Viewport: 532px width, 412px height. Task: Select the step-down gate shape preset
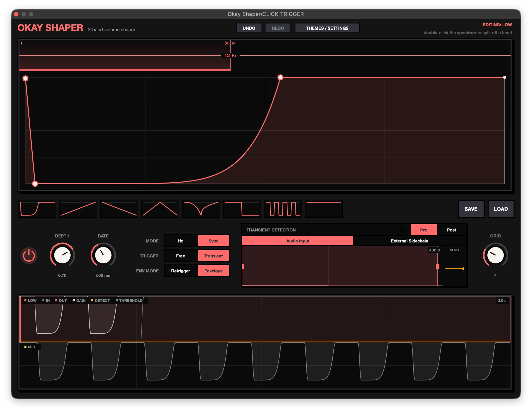coord(242,209)
